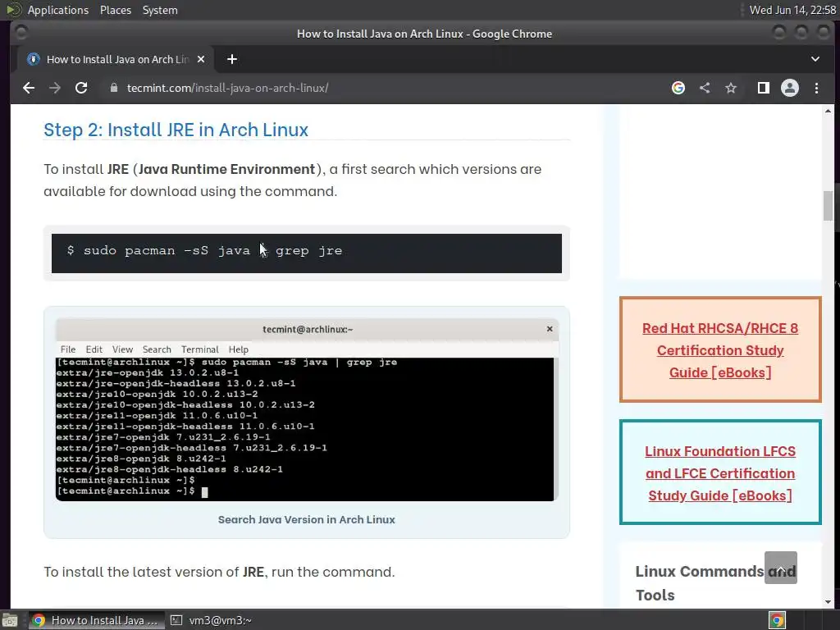Click the forward navigation arrow
The image size is (840, 630).
click(55, 88)
